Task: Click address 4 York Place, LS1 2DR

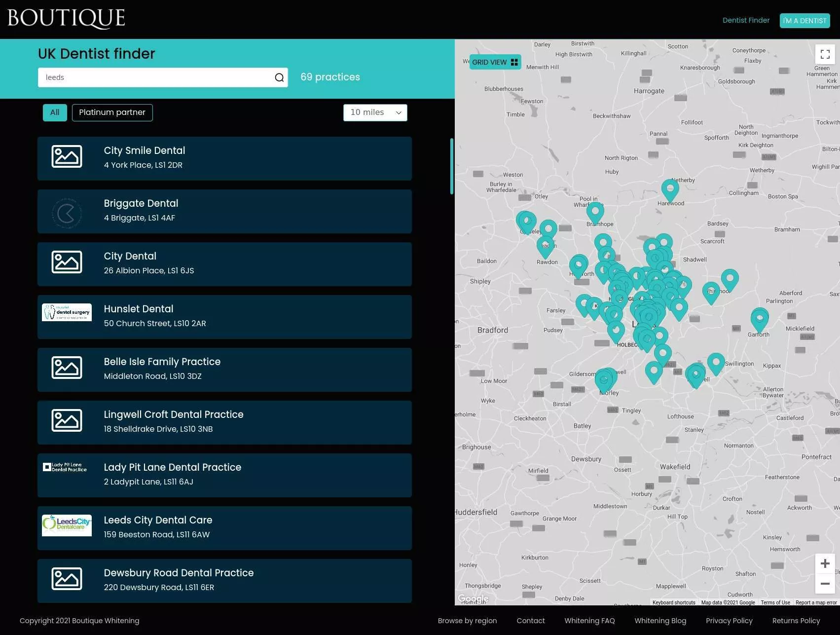Action: pyautogui.click(x=143, y=165)
